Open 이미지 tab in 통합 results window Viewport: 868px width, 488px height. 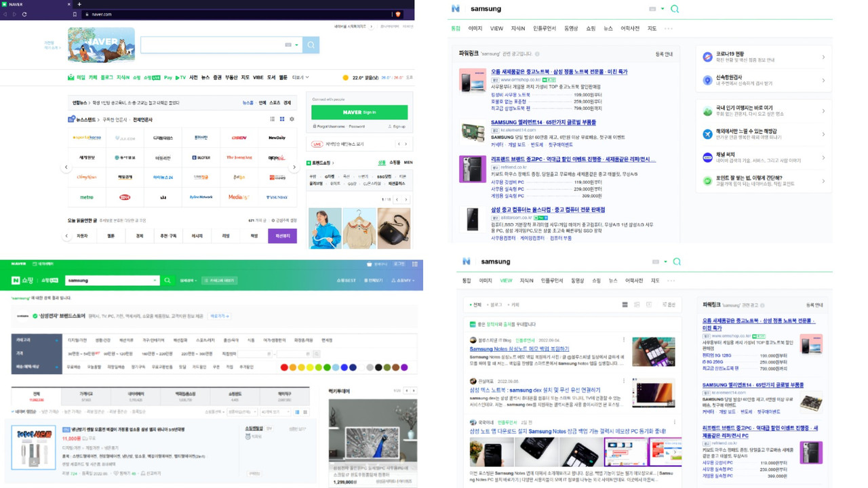pos(475,28)
